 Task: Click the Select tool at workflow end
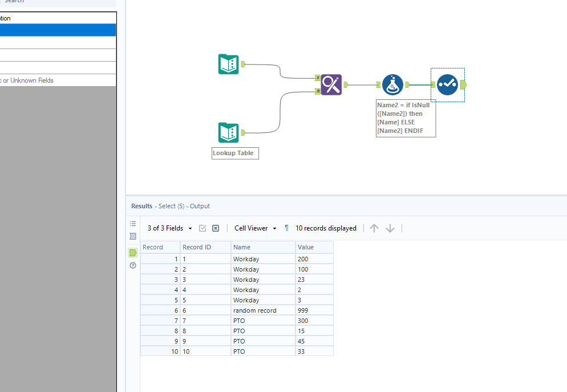point(447,84)
